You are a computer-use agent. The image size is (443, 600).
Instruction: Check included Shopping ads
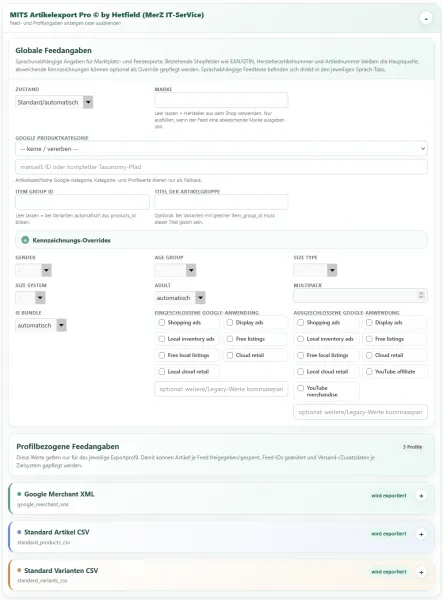coord(161,323)
